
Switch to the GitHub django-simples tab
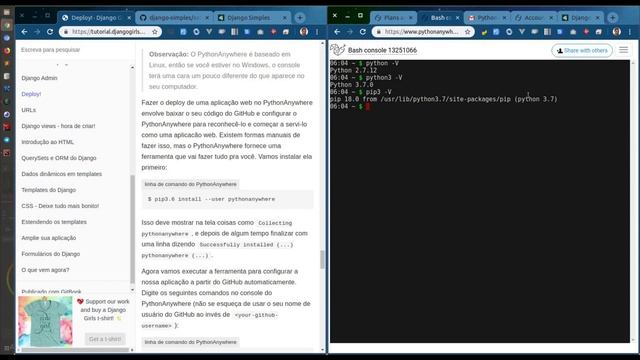[174, 18]
